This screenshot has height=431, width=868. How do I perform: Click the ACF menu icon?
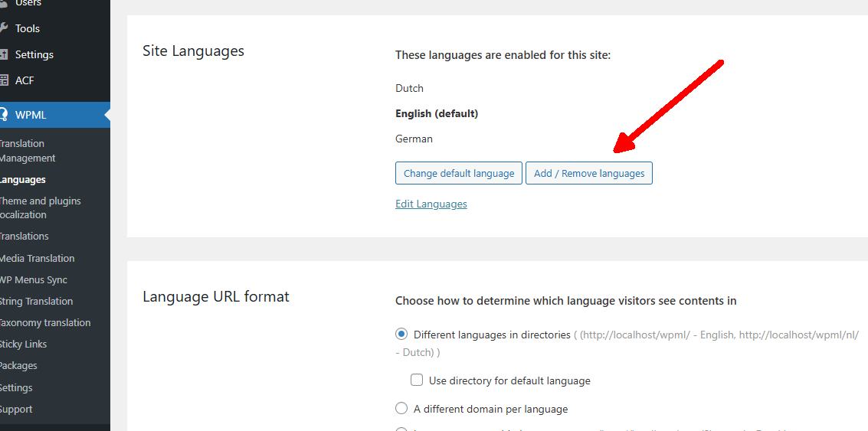(x=4, y=80)
